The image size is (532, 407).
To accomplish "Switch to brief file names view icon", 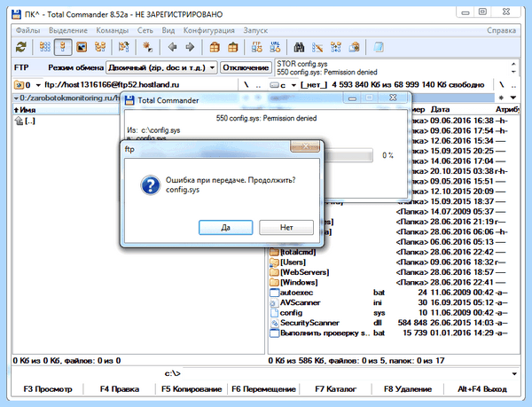I will pos(44,47).
